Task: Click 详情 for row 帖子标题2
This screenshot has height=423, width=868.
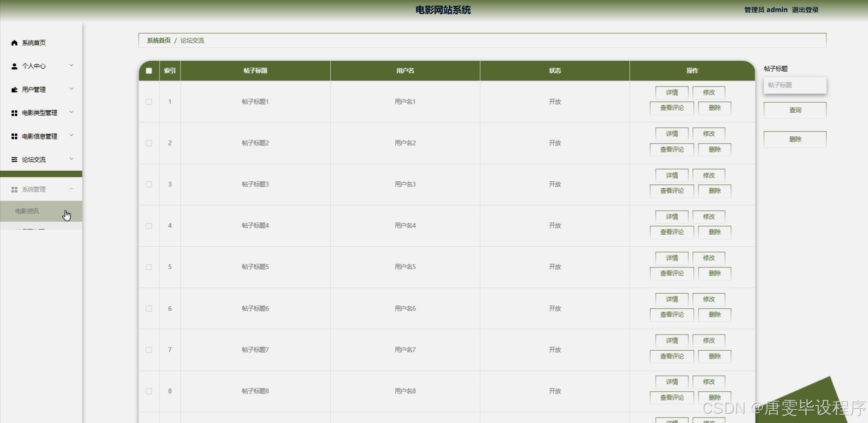Action: click(x=672, y=134)
